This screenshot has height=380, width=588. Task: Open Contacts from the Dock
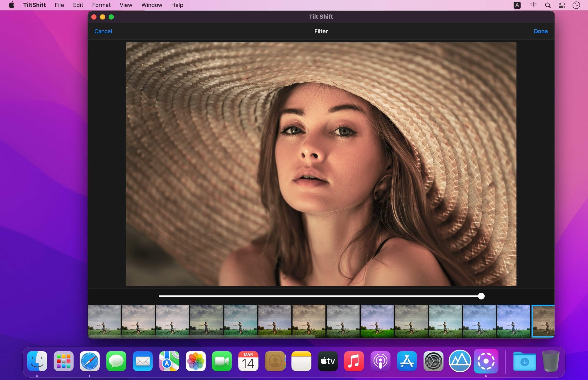point(275,361)
